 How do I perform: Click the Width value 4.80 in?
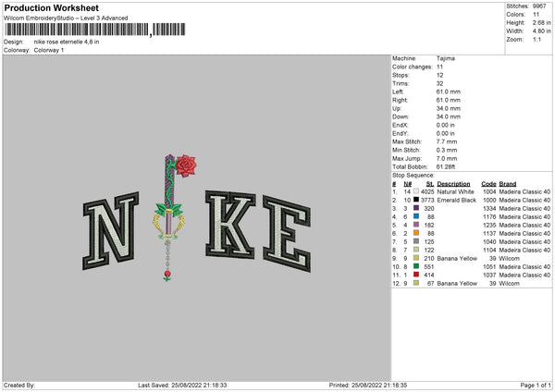coord(541,31)
